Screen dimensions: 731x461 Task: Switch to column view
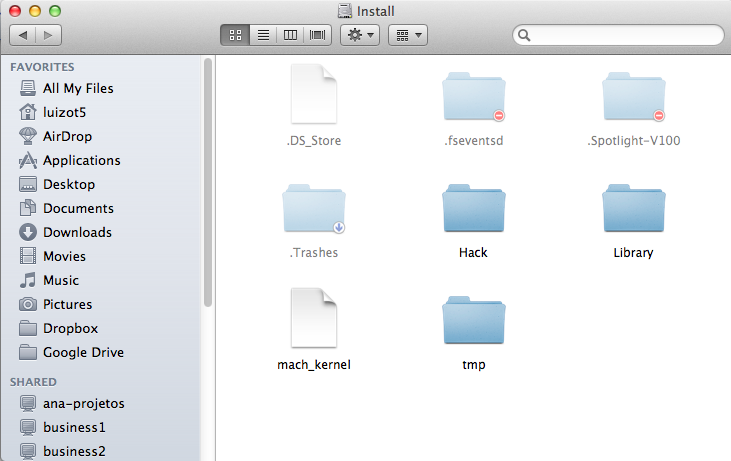click(290, 35)
